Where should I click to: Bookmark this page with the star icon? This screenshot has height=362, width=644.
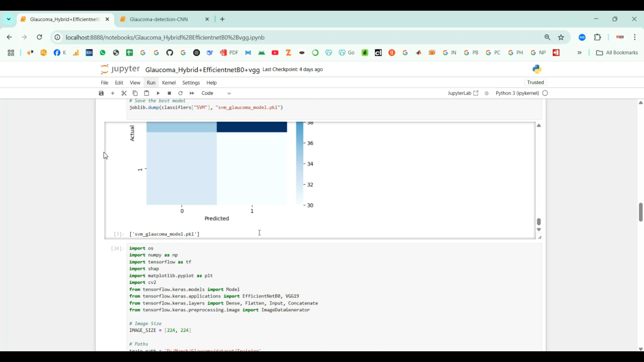pos(561,37)
